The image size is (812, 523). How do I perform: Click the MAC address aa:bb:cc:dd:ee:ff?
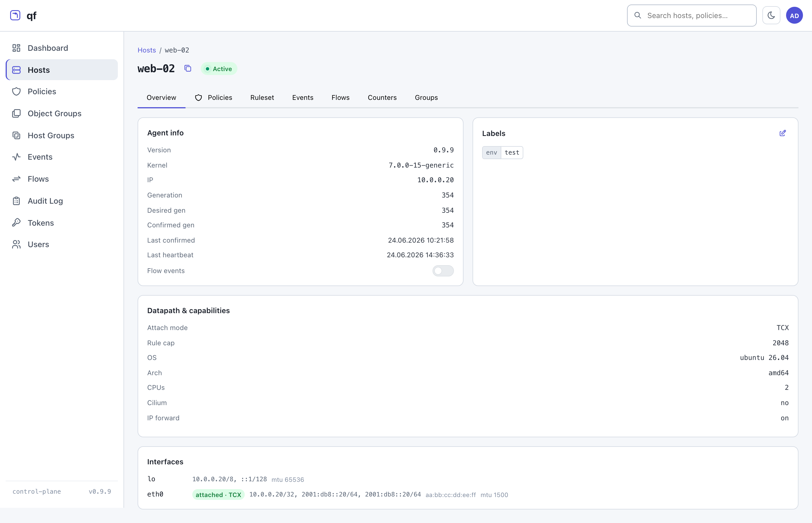451,495
